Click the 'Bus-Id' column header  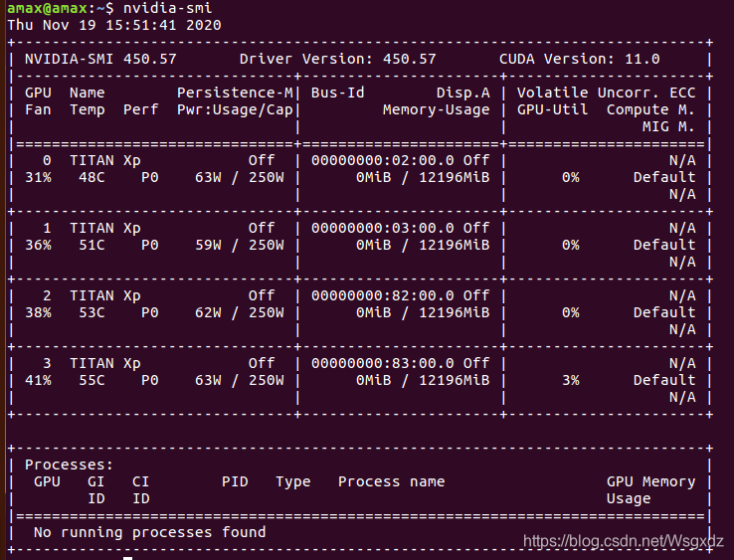[337, 93]
